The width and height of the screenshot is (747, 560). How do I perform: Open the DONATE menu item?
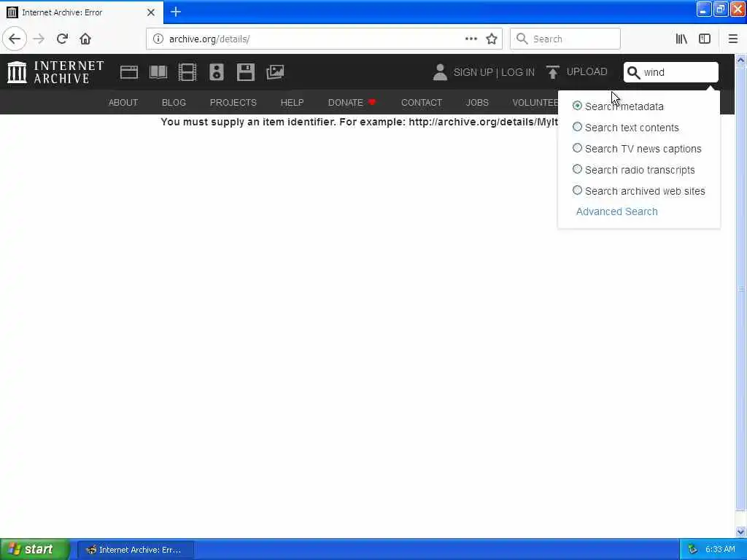352,102
